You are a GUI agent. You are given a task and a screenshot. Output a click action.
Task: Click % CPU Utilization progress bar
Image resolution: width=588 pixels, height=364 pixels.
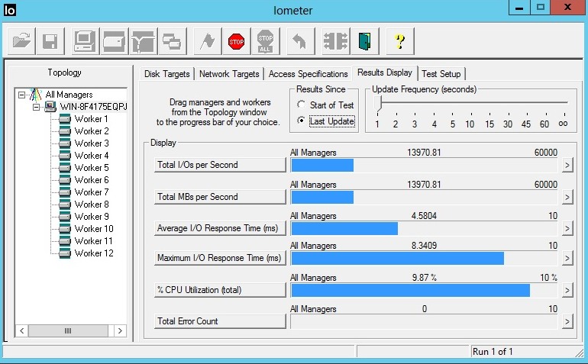coord(425,290)
